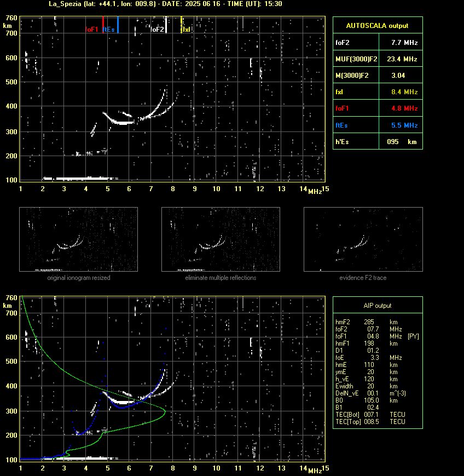464x476 pixels.
Task: Click the Ewidth 20 km row
Action: (x=367, y=386)
